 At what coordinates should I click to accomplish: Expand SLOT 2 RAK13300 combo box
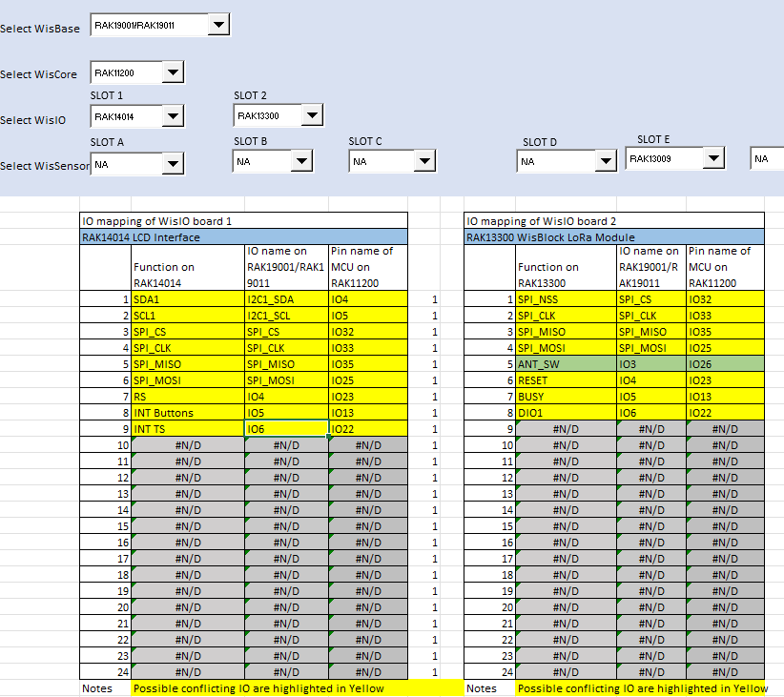pos(312,116)
